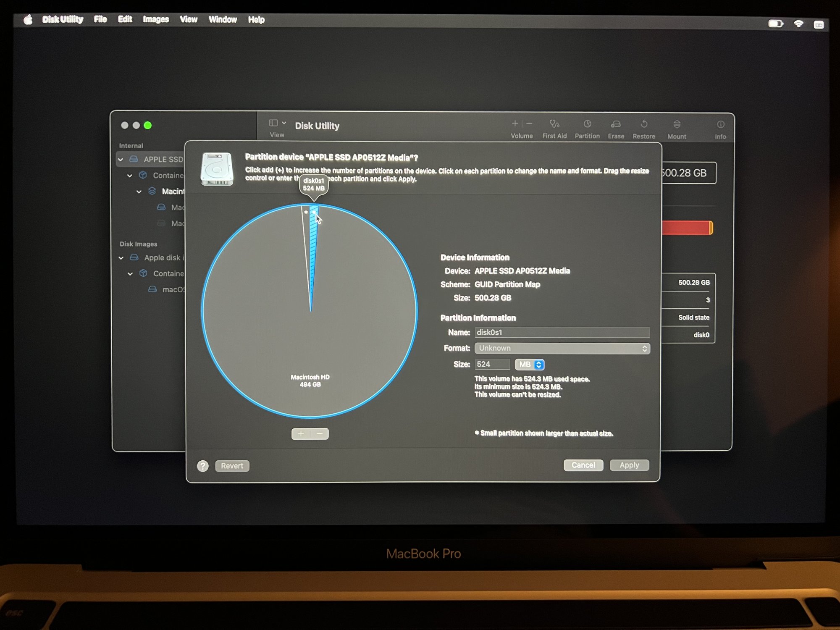Image resolution: width=840 pixels, height=630 pixels.
Task: Click the 'APPLE SSD AP0512Z Media' device text
Action: 522,271
